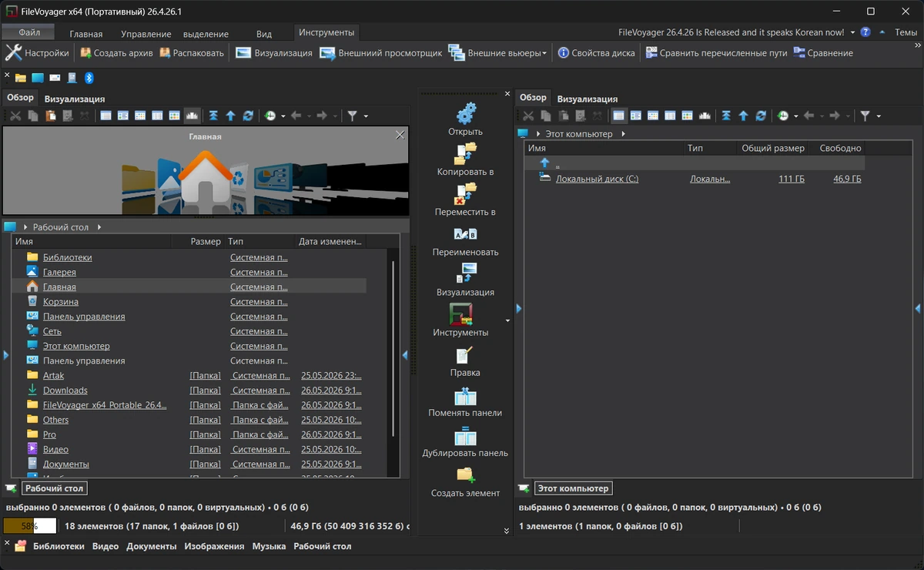This screenshot has width=924, height=570.
Task: Switch left pane to thumbnails view mode button
Action: (x=175, y=116)
